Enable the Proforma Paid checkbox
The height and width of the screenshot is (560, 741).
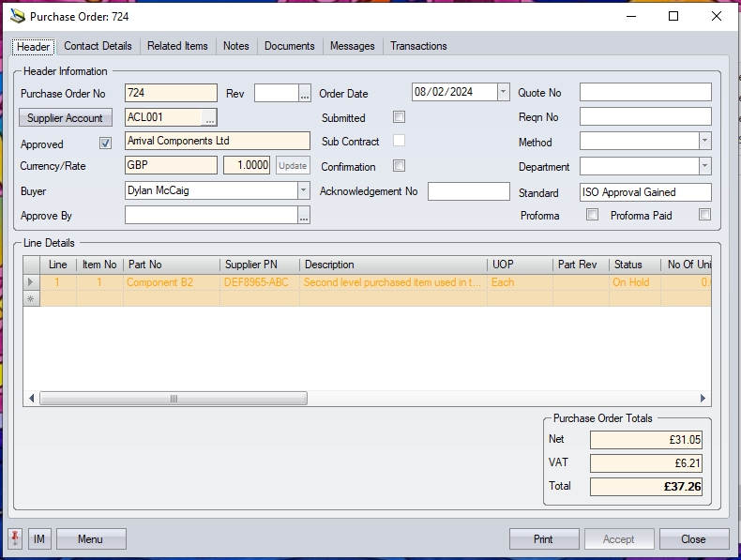pyautogui.click(x=704, y=215)
